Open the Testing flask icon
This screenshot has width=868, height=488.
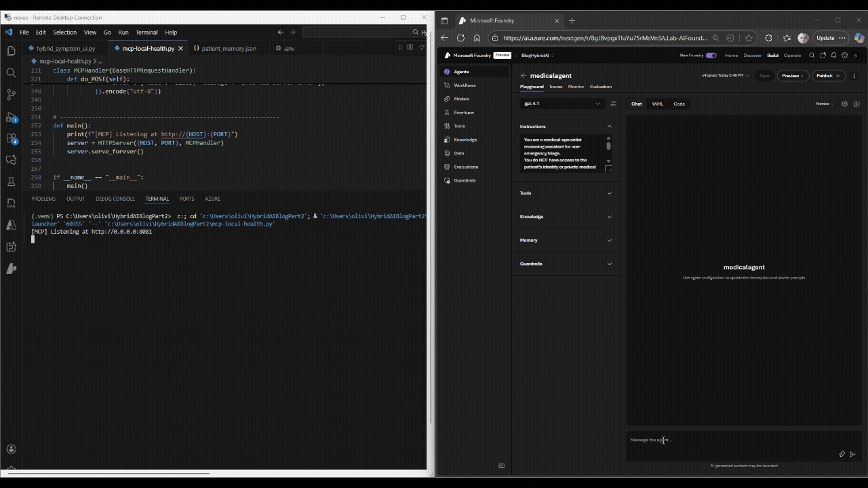click(11, 182)
